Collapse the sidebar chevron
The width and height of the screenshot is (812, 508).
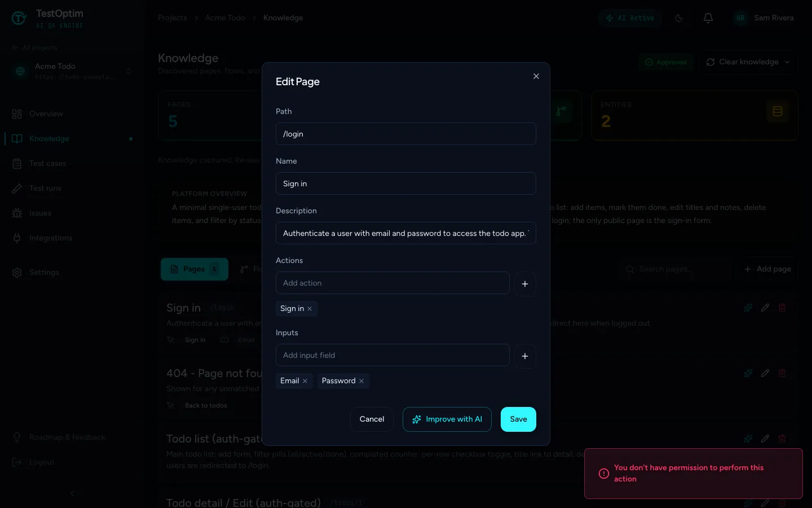tap(72, 493)
